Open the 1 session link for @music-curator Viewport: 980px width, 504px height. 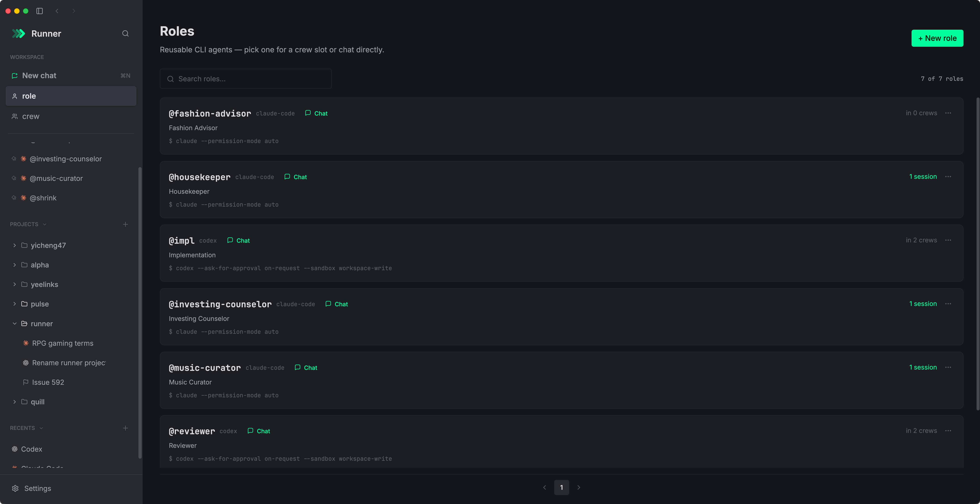pos(922,367)
